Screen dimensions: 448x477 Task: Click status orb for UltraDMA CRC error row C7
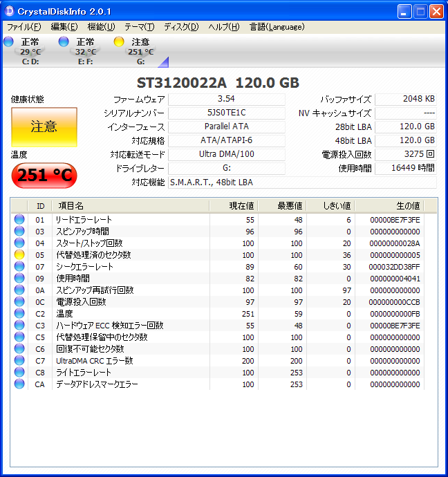click(19, 360)
